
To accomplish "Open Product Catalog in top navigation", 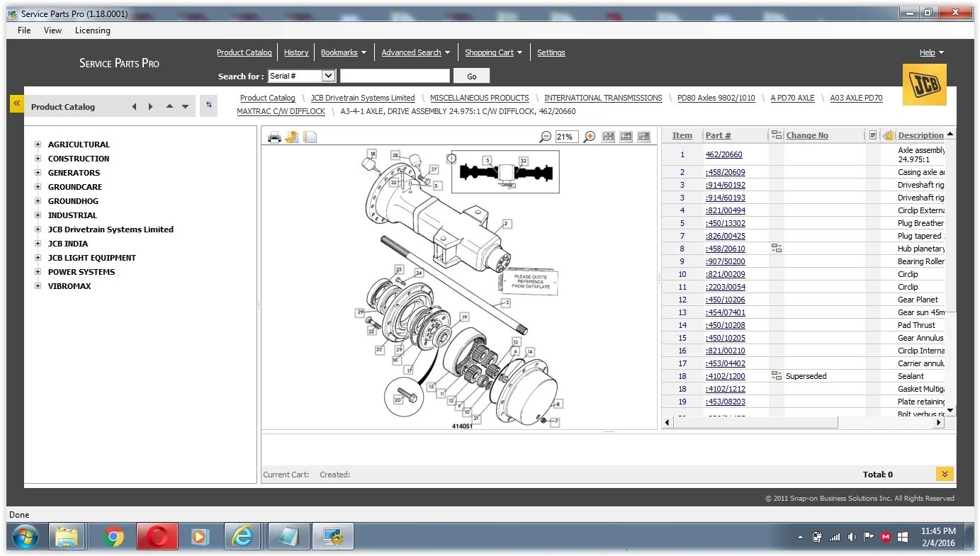I will tap(244, 52).
